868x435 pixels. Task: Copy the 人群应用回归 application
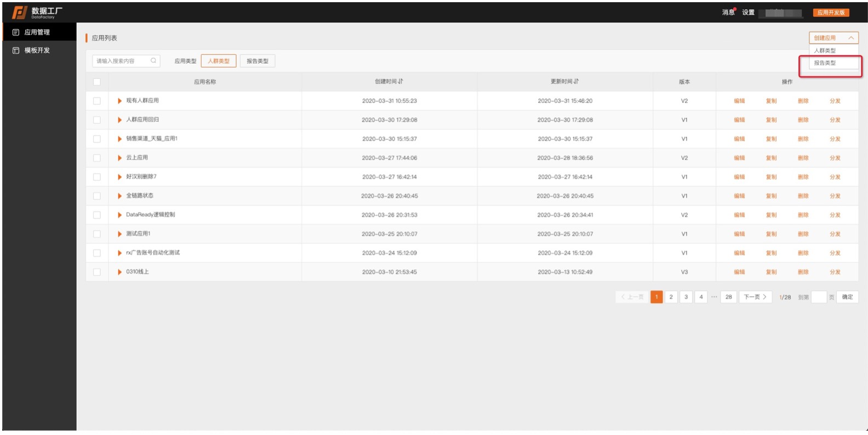(x=771, y=119)
